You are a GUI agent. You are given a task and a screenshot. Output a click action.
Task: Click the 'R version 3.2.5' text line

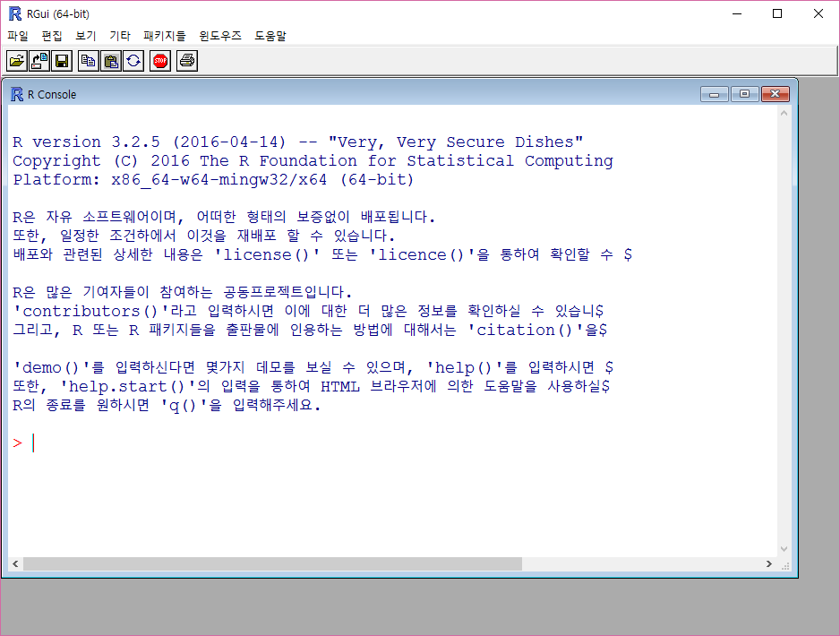click(x=298, y=142)
